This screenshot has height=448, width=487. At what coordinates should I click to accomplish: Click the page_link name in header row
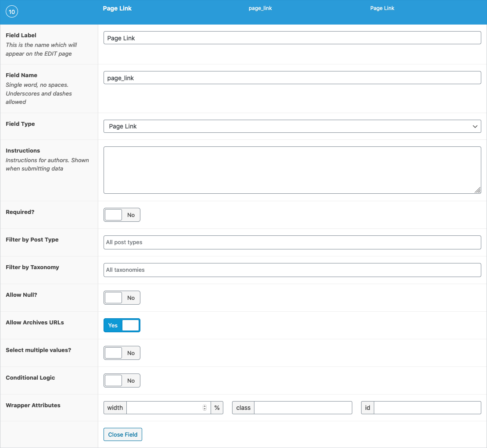pyautogui.click(x=260, y=8)
